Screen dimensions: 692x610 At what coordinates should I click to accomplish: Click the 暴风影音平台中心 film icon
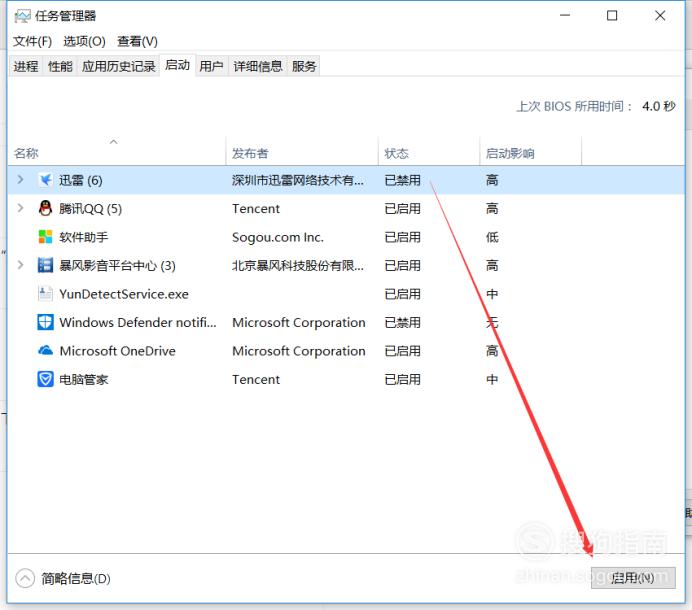point(45,265)
